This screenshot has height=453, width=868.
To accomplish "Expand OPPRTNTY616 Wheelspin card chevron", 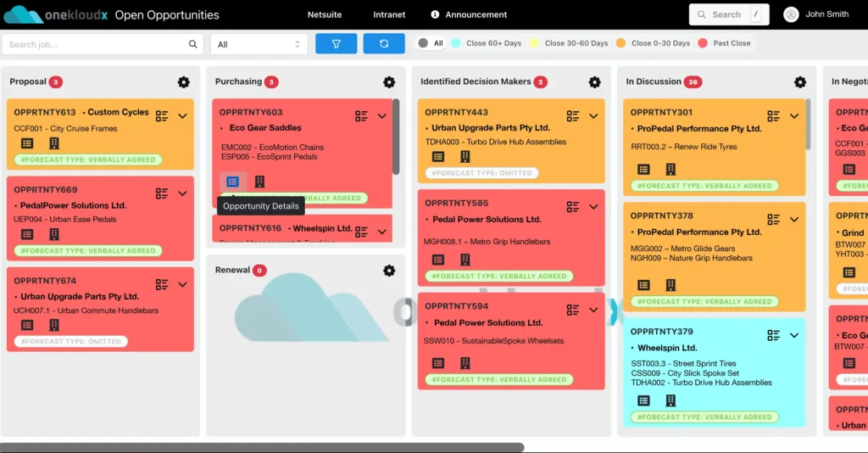I will pyautogui.click(x=382, y=232).
